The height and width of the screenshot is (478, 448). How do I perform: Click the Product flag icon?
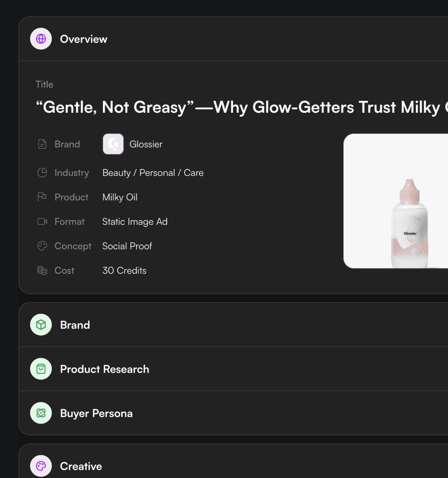42,197
